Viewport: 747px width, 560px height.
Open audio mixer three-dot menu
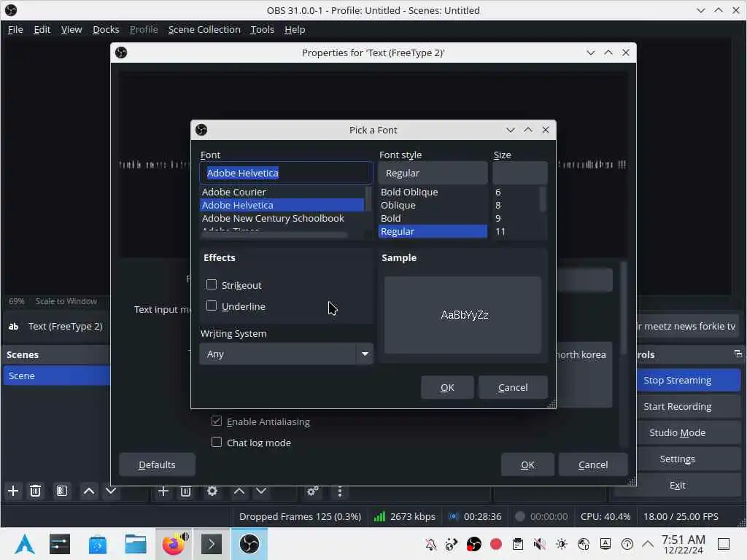[340, 491]
